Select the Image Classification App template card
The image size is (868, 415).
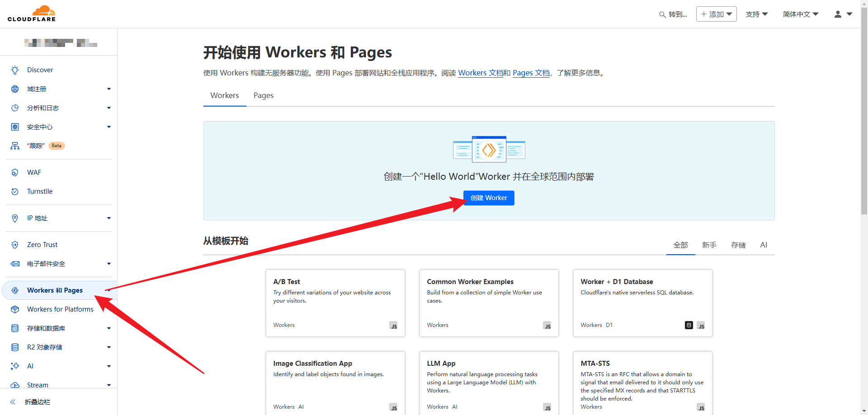click(335, 383)
